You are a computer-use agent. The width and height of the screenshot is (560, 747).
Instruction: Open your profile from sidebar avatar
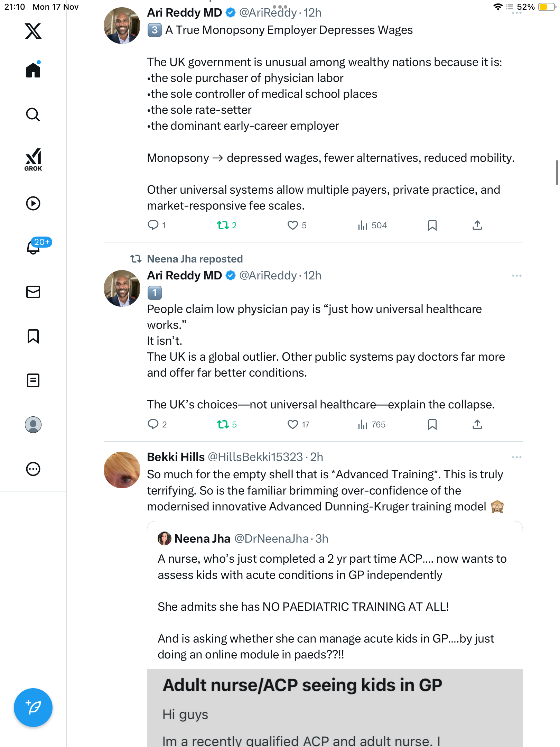pos(33,425)
